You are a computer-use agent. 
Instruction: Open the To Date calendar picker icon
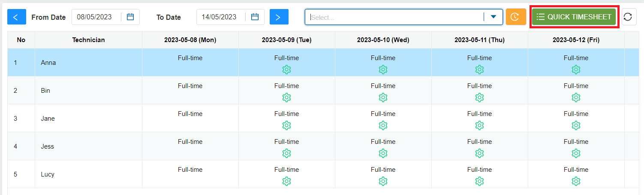click(x=255, y=17)
